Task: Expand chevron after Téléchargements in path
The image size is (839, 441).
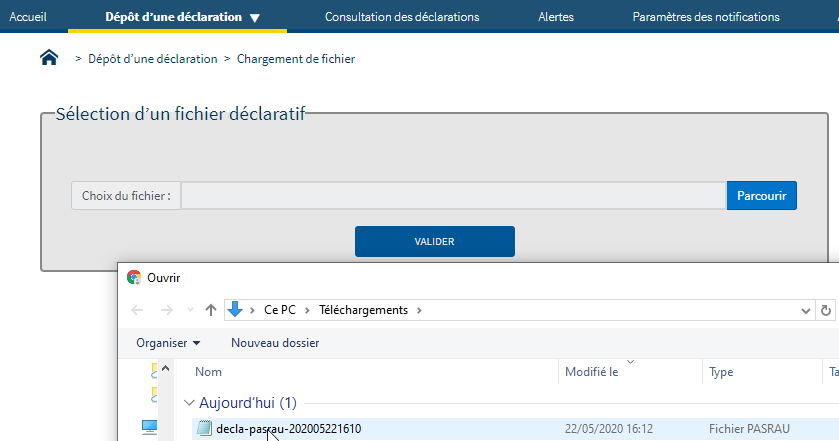Action: [420, 310]
